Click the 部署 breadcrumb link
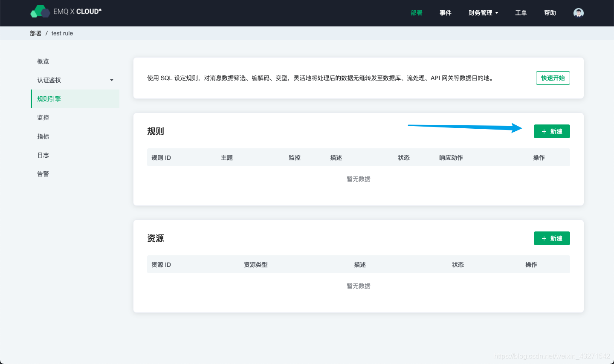Viewport: 614px width, 364px height. [36, 33]
